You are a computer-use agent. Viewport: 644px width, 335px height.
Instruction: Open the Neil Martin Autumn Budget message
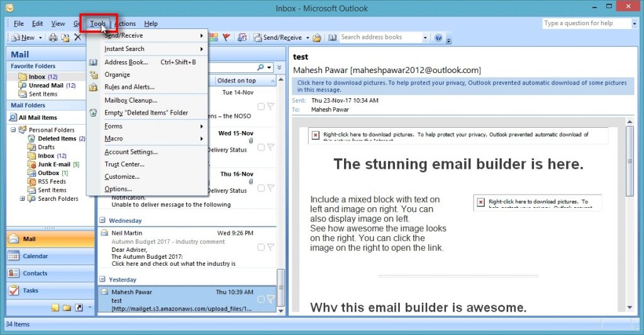[x=187, y=248]
